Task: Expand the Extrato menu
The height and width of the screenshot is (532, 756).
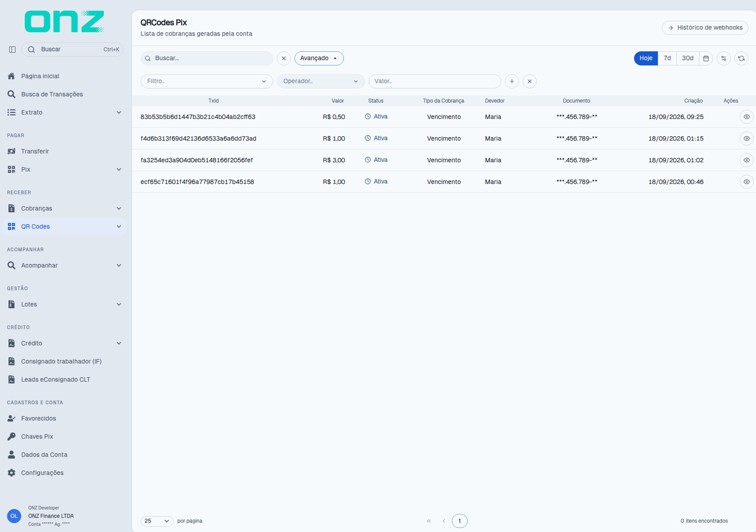Action: pos(65,112)
